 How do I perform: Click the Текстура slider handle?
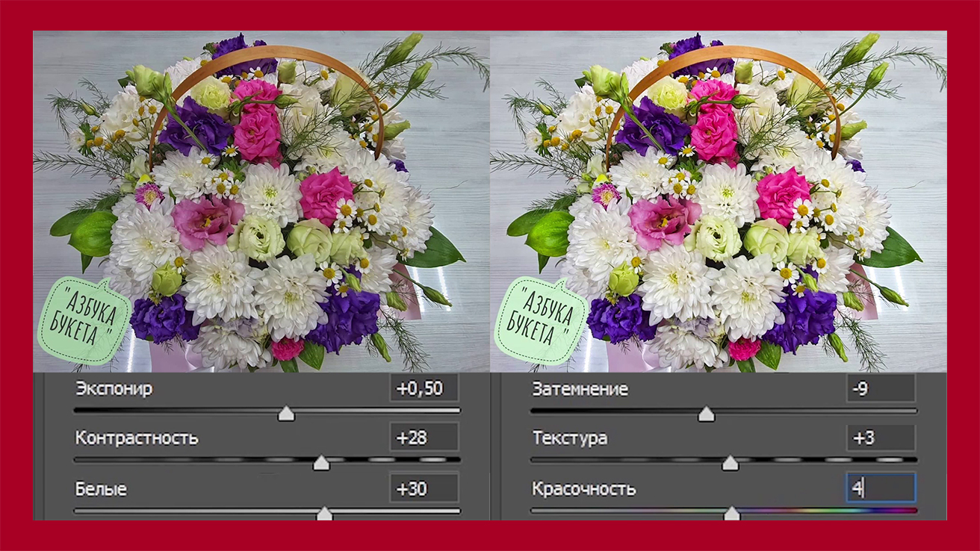pos(731,464)
